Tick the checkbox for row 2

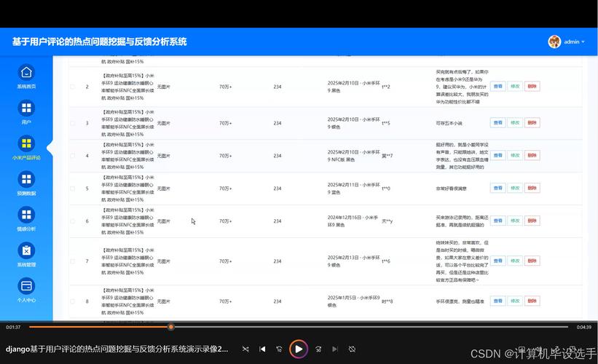[72, 87]
